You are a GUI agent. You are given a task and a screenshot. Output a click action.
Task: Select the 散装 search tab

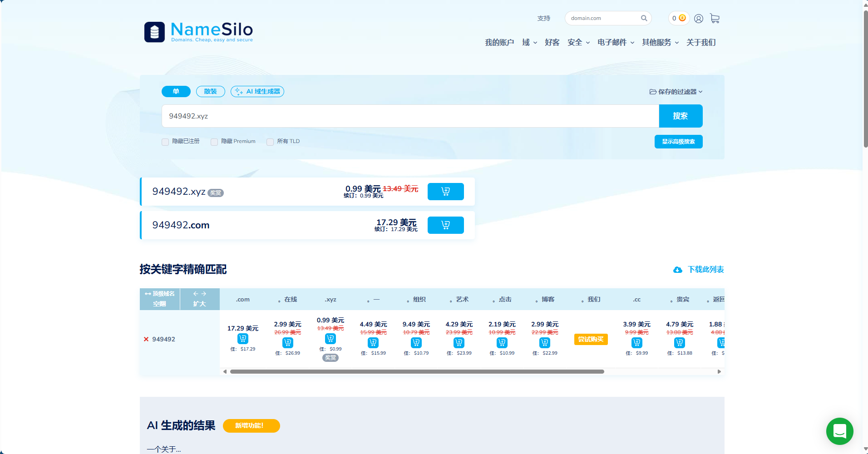tap(211, 91)
